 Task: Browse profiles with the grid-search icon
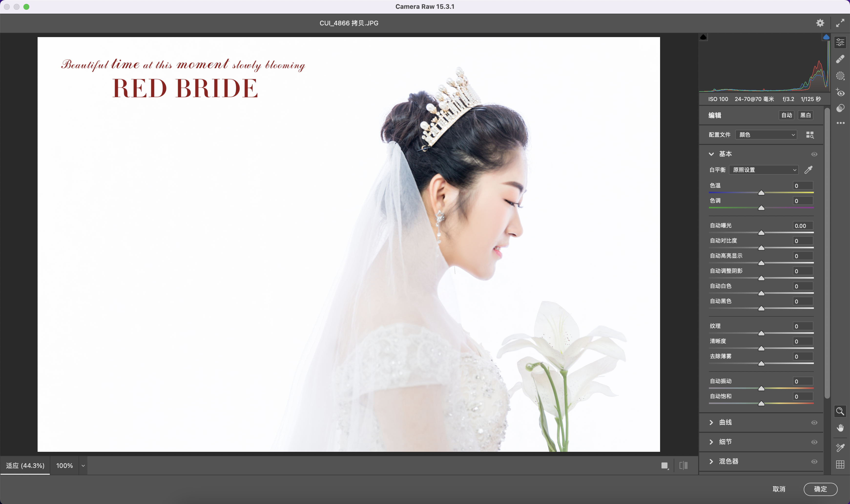tap(810, 135)
